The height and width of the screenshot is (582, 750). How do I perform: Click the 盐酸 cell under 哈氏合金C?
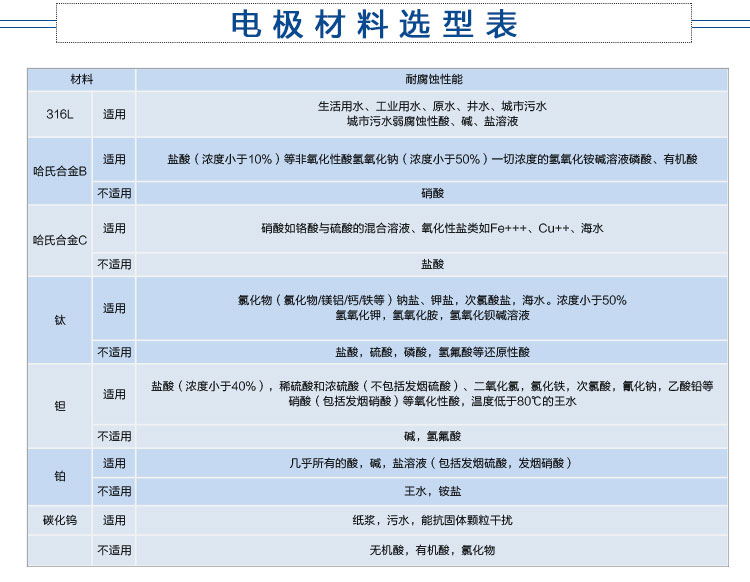tap(432, 264)
